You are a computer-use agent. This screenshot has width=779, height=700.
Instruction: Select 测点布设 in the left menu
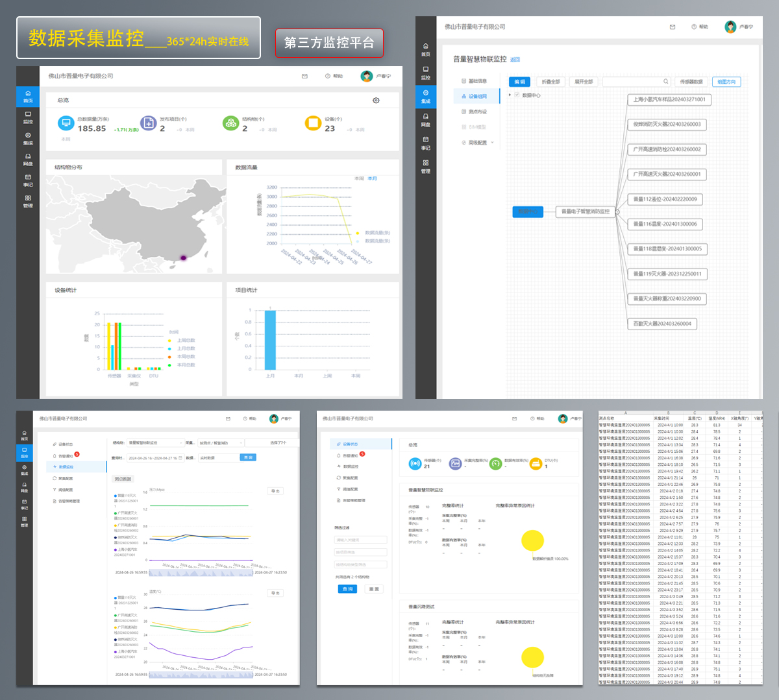[477, 112]
